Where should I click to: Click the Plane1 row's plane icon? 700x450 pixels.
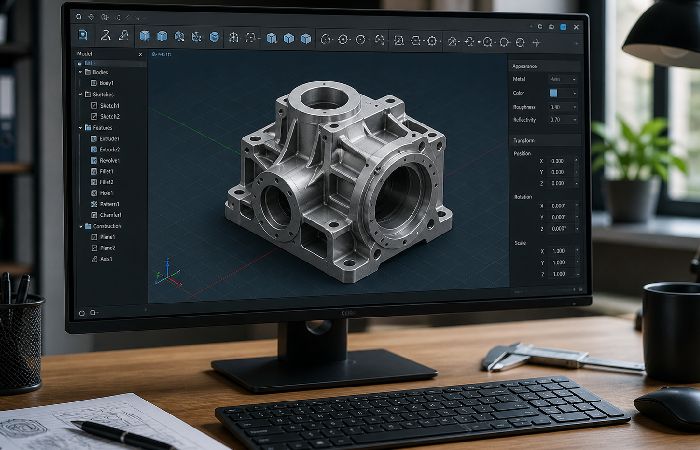[x=94, y=237]
